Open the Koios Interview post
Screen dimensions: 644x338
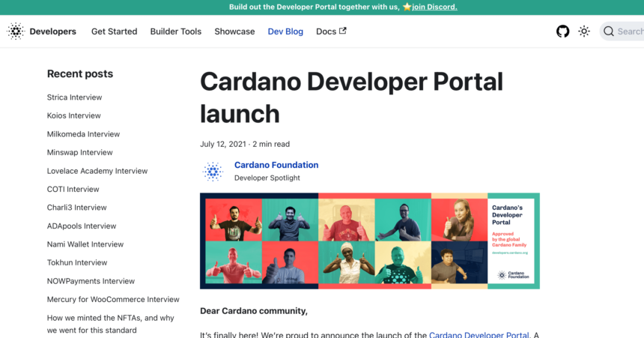point(73,115)
